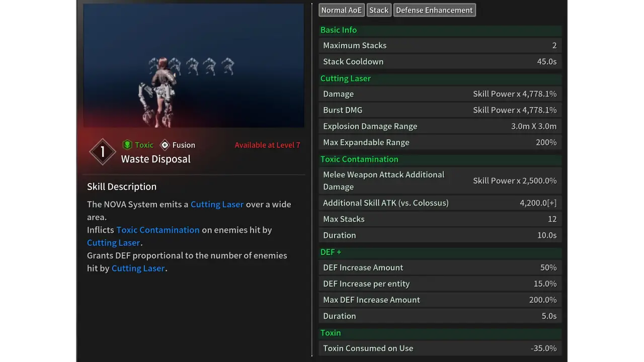Select the Normal AoE tag
The width and height of the screenshot is (644, 362).
pyautogui.click(x=341, y=10)
